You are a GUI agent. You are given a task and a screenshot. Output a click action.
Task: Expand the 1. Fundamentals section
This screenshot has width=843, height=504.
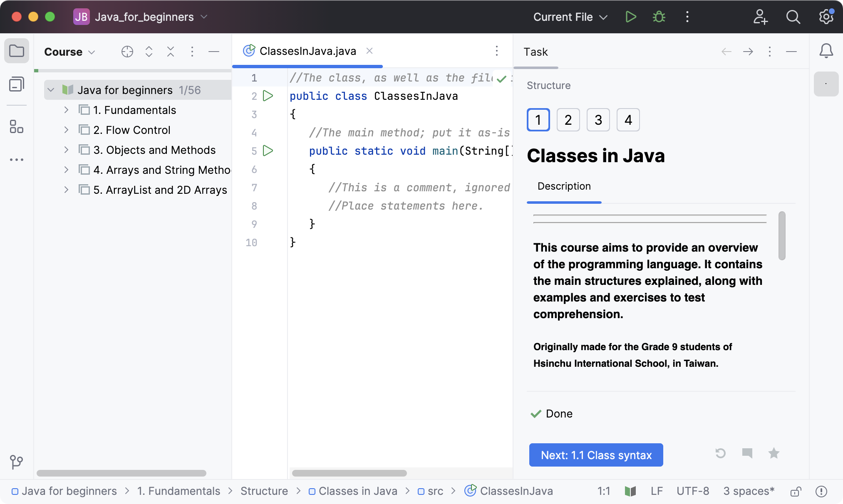click(65, 110)
